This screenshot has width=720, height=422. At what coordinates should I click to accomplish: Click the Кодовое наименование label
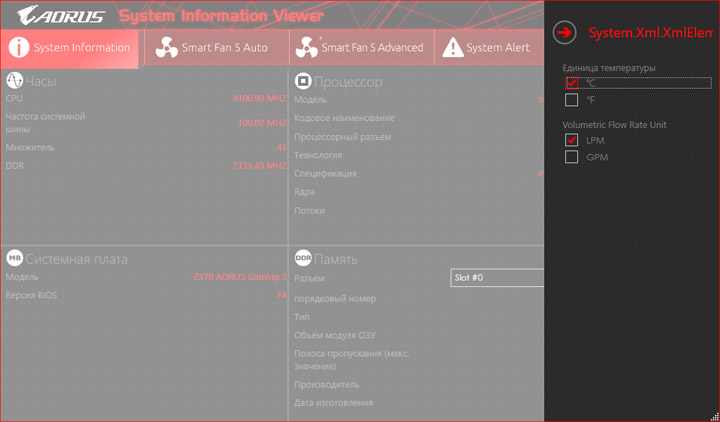(344, 118)
